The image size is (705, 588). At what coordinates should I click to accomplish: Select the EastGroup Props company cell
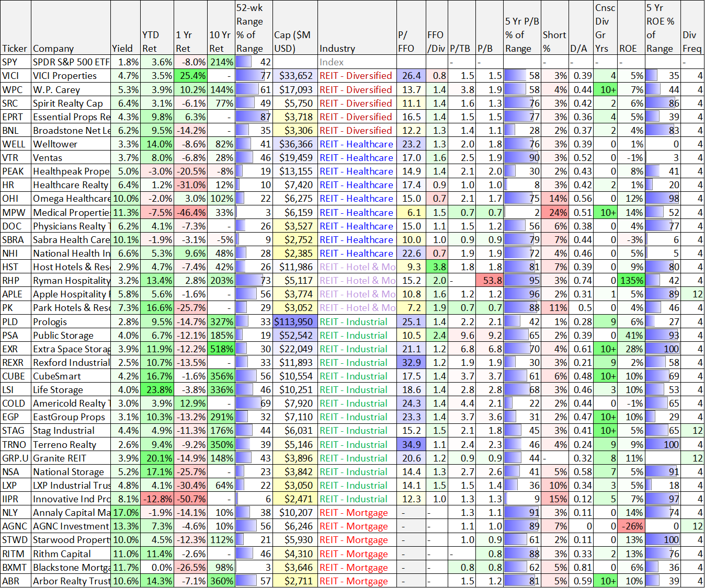tap(71, 417)
